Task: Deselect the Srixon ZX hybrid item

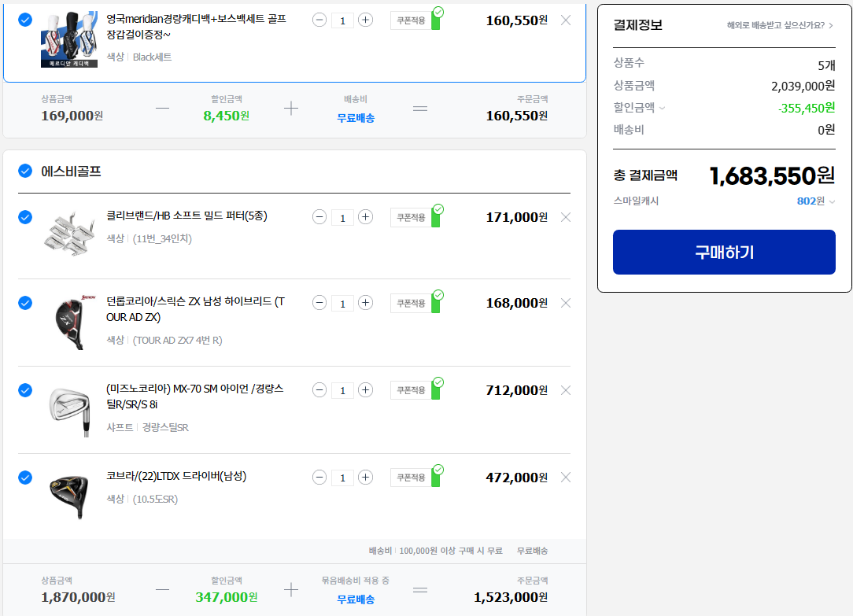Action: point(25,303)
